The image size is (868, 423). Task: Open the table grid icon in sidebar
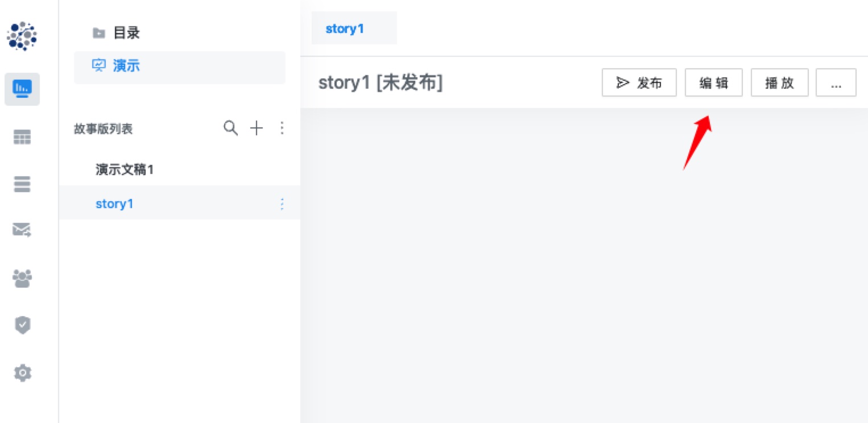click(x=22, y=137)
